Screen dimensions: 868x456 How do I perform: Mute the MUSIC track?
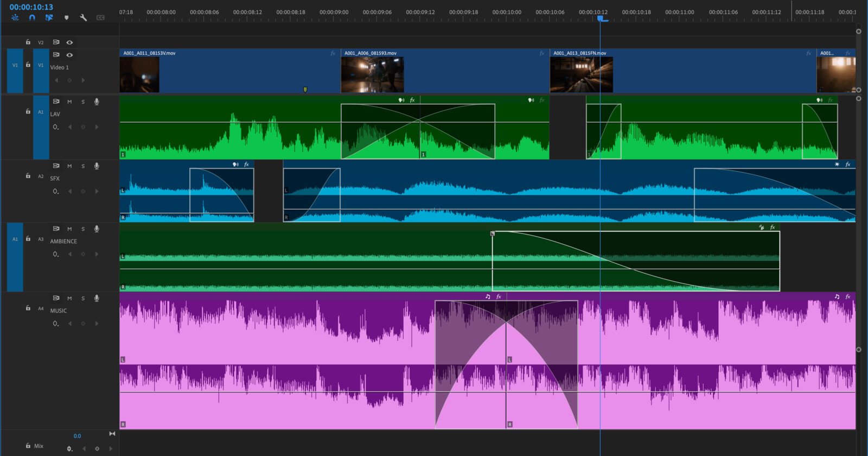69,298
